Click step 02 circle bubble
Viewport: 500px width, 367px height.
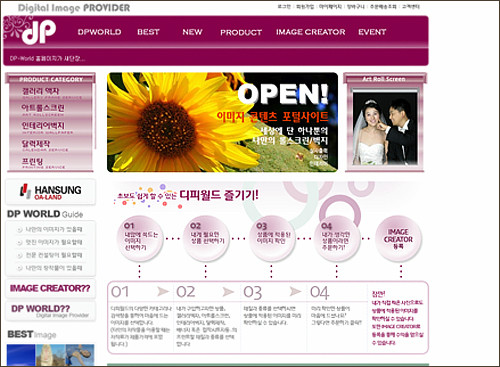pyautogui.click(x=206, y=239)
